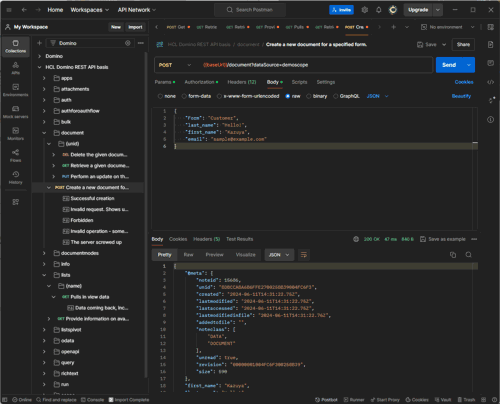Click the Upgrade button
Image resolution: width=500 pixels, height=404 pixels.
click(x=418, y=10)
